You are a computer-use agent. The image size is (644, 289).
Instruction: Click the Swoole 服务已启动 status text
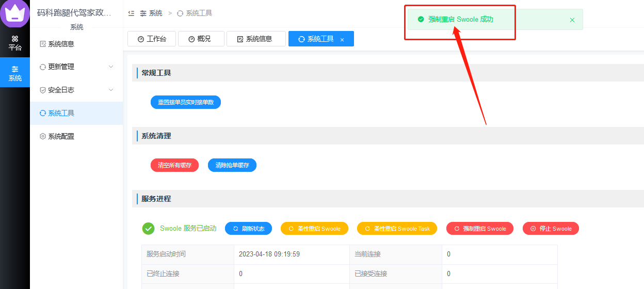coord(188,228)
